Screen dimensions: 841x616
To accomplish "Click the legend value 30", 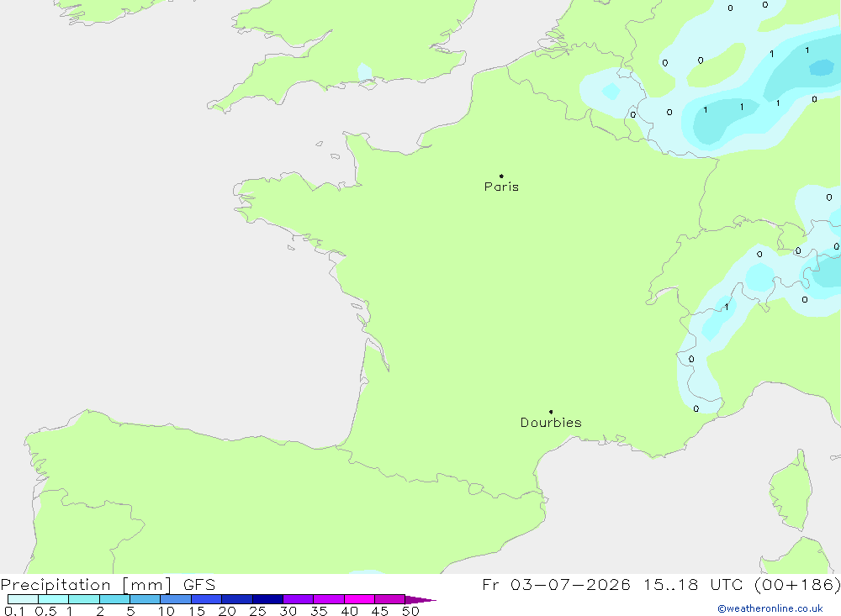I will (288, 611).
